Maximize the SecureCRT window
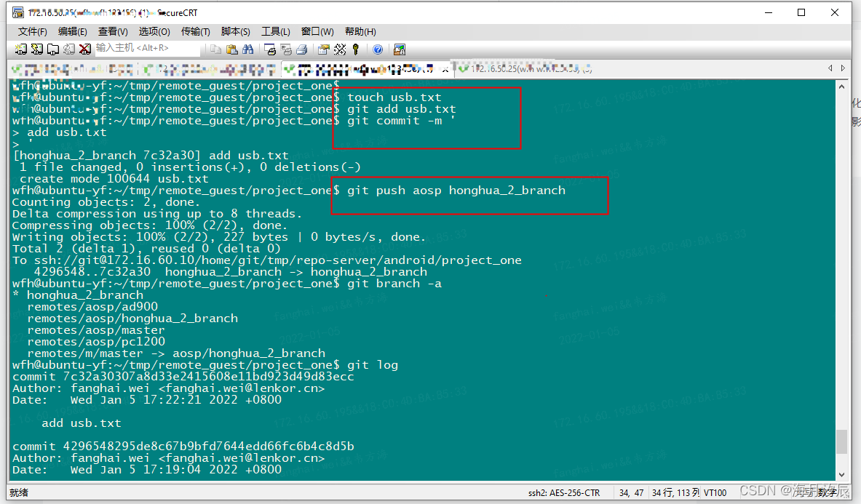Viewport: 861px width, 504px height. pos(801,12)
